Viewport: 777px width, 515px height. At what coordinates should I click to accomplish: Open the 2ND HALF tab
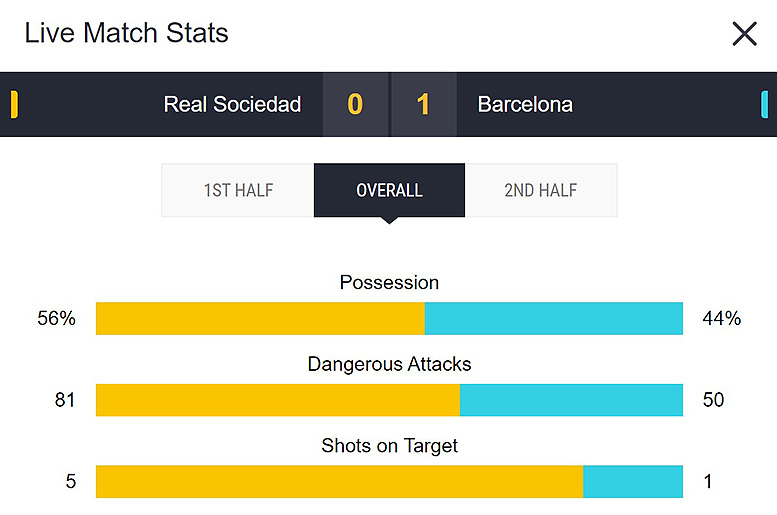point(541,190)
